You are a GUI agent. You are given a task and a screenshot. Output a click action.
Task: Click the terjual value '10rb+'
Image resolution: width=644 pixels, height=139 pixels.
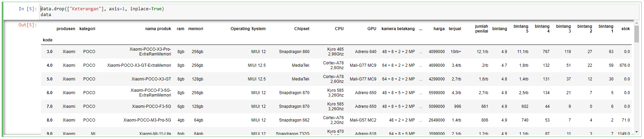[x=456, y=52]
